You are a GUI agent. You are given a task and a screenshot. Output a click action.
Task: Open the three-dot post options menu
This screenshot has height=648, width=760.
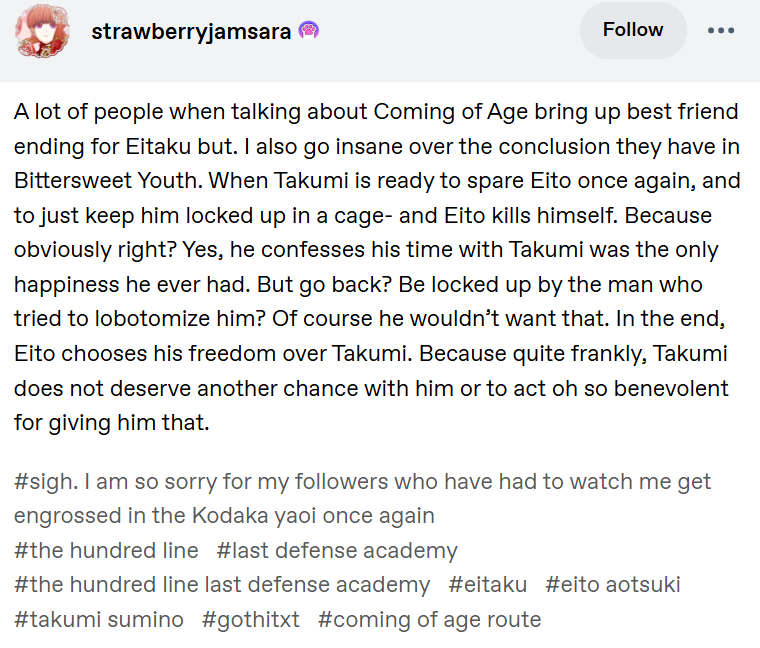721,31
